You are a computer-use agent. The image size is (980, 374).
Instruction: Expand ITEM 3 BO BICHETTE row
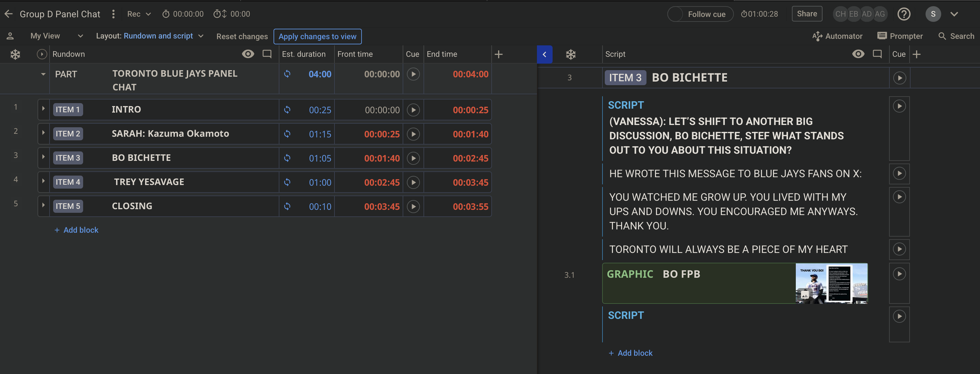(x=43, y=157)
